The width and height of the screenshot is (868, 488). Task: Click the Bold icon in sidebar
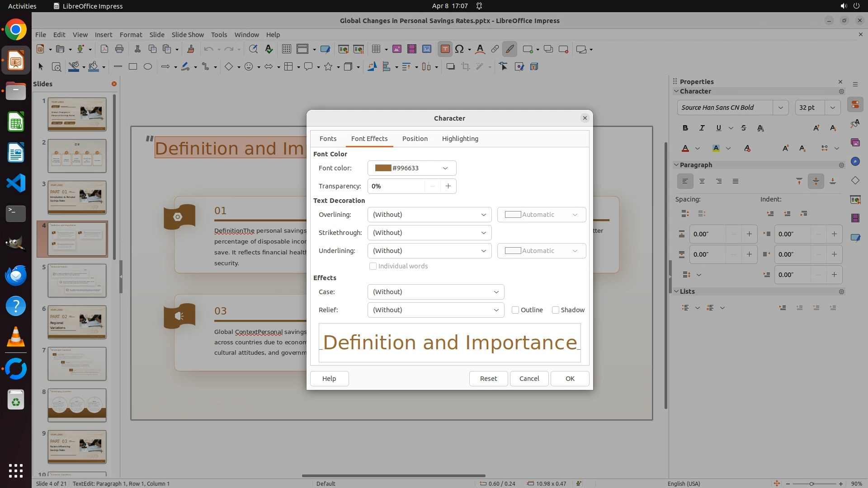(x=685, y=128)
